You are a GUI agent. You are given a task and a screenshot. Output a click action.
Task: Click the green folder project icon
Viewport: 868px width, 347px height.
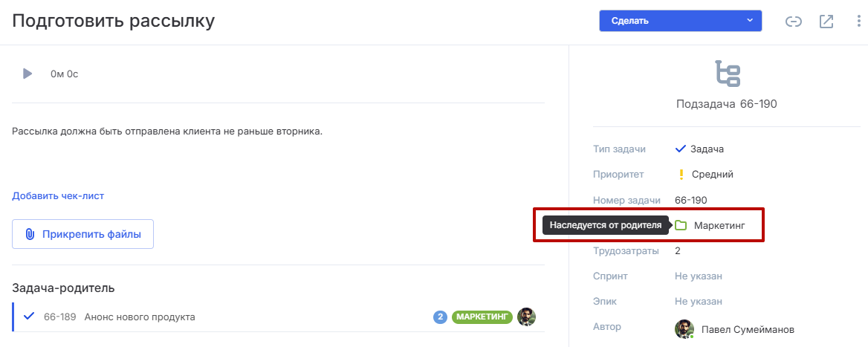click(680, 225)
